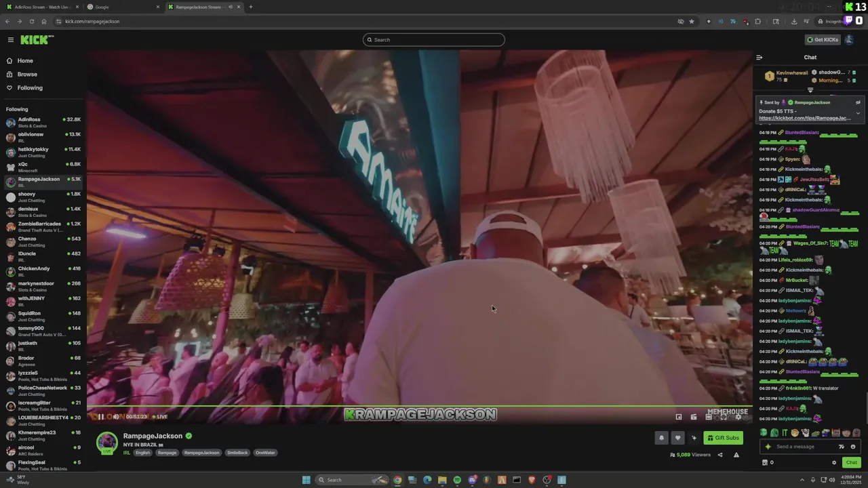868x488 pixels.
Task: Open Spotify from taskbar
Action: tap(457, 480)
